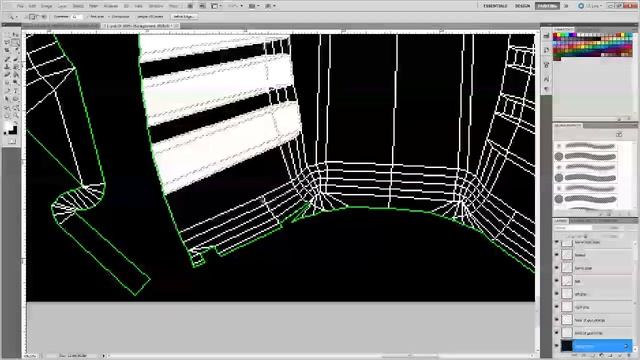This screenshot has width=640, height=360.
Task: Pick the blue swatch in first row
Action: [570, 36]
